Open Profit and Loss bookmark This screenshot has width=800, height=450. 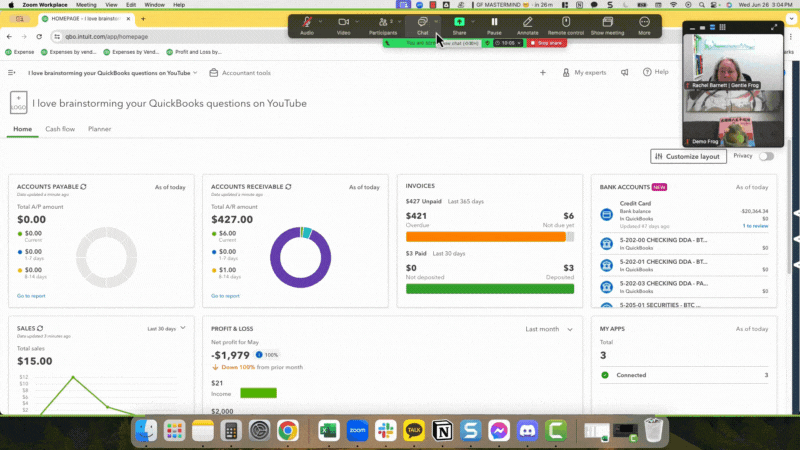pos(194,52)
